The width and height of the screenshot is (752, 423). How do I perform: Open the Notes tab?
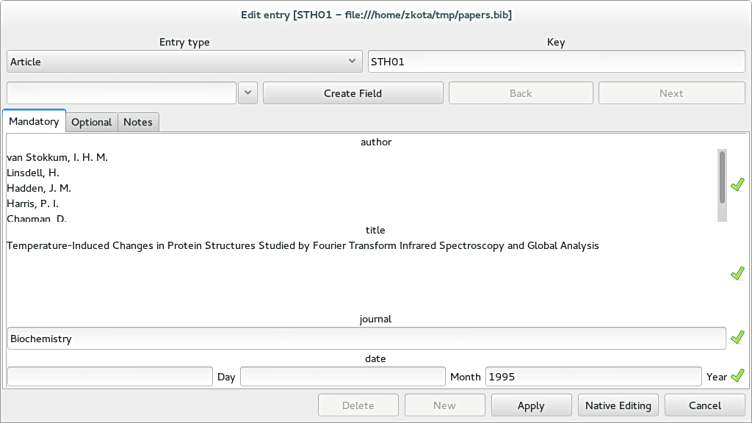pos(138,122)
